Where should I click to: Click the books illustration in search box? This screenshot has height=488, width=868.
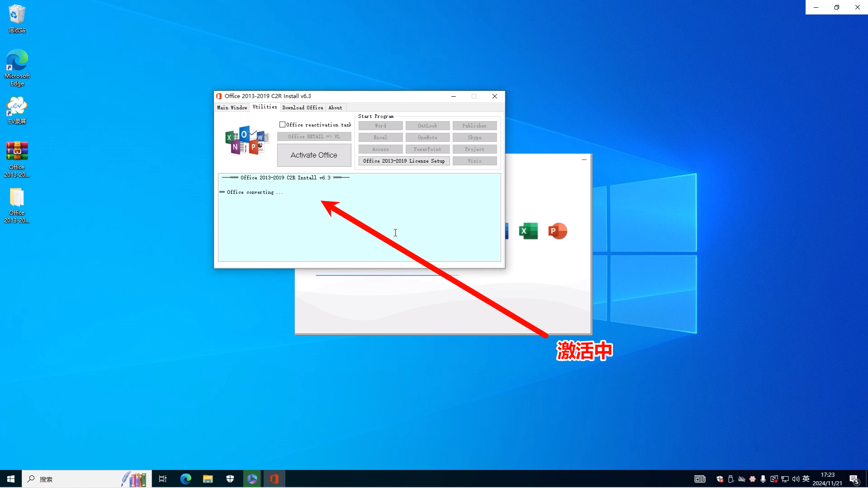134,479
